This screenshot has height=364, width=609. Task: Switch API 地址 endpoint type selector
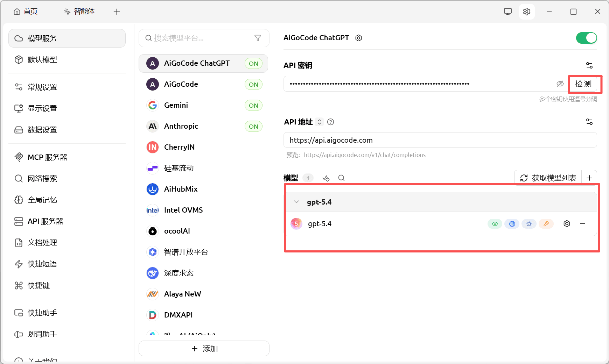[x=319, y=122]
